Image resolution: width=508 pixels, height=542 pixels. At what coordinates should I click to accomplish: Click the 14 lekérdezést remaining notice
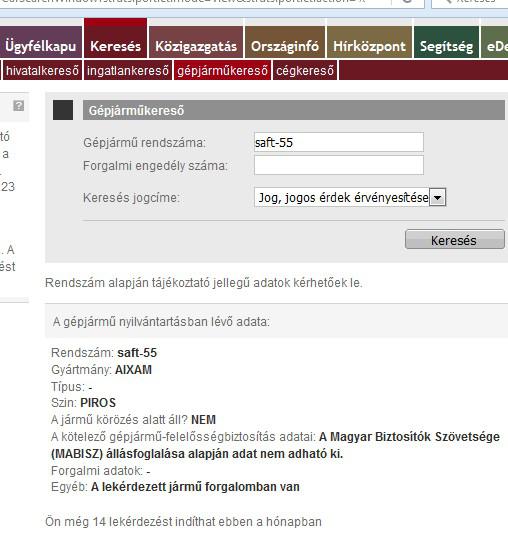click(183, 522)
